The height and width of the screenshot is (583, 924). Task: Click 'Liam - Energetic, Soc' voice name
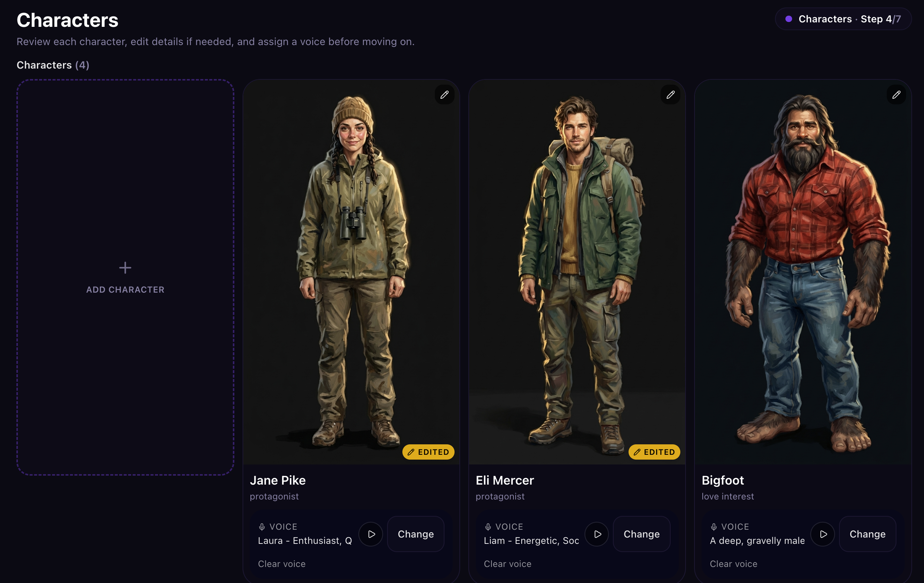(531, 541)
